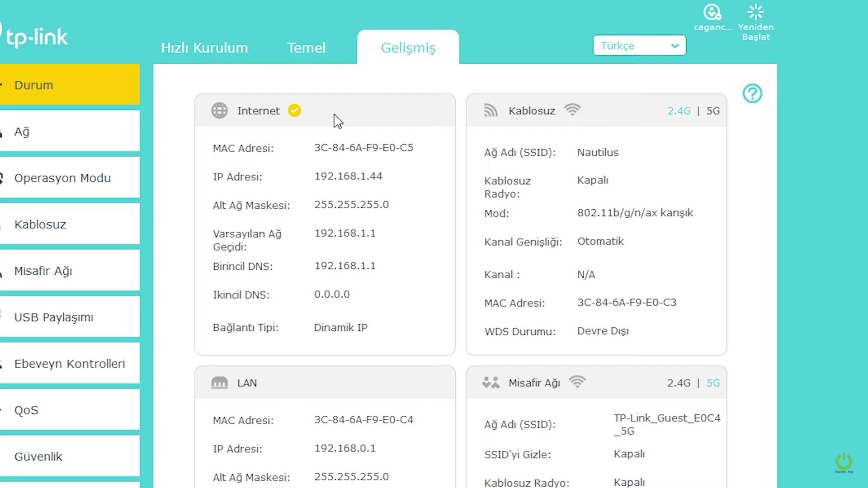Click the tp-link logo
The height and width of the screenshot is (488, 868).
click(36, 37)
